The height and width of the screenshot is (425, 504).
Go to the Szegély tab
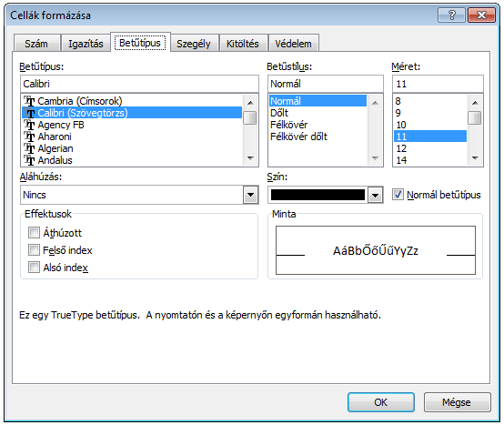194,44
